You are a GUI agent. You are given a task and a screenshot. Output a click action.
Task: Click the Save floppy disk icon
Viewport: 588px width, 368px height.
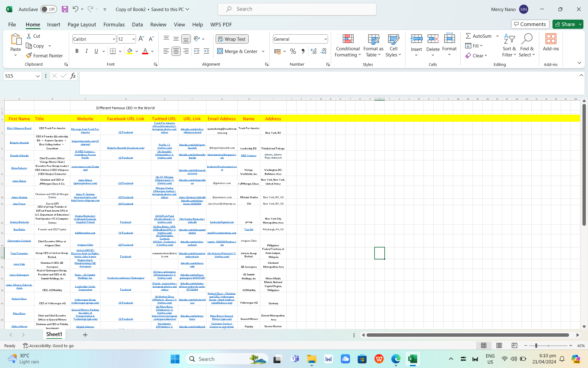pyautogui.click(x=65, y=9)
